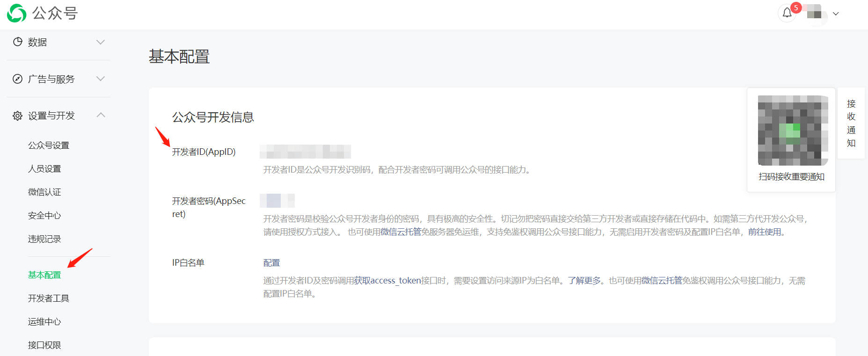Viewport: 868px width, 356px height.
Task: Open 安全中心 in sidebar
Action: point(44,216)
